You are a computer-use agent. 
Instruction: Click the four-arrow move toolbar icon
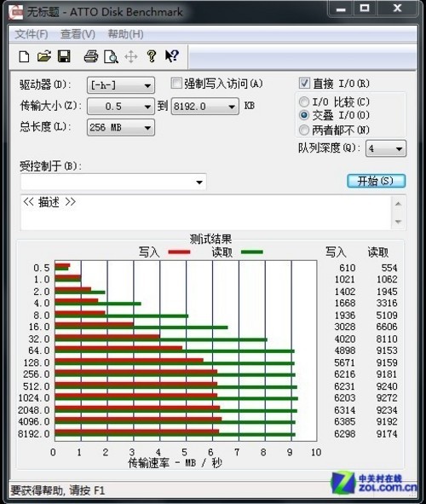[131, 57]
